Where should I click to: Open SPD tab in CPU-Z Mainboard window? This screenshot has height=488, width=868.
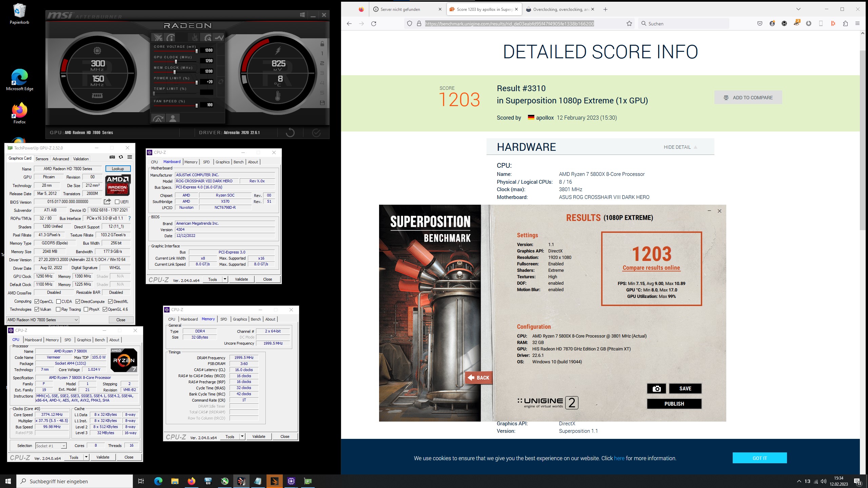[x=206, y=162]
